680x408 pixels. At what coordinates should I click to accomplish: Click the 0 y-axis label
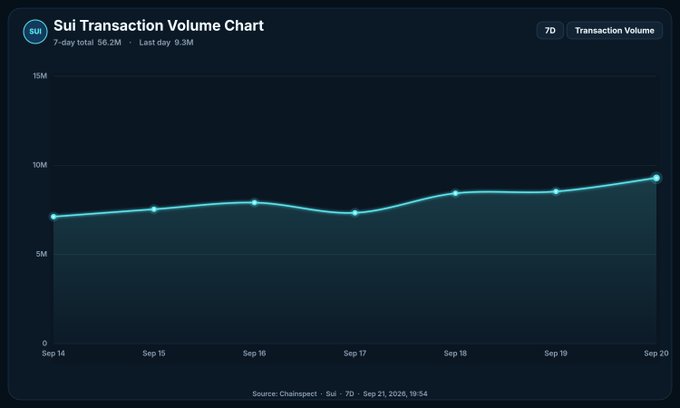click(x=45, y=343)
